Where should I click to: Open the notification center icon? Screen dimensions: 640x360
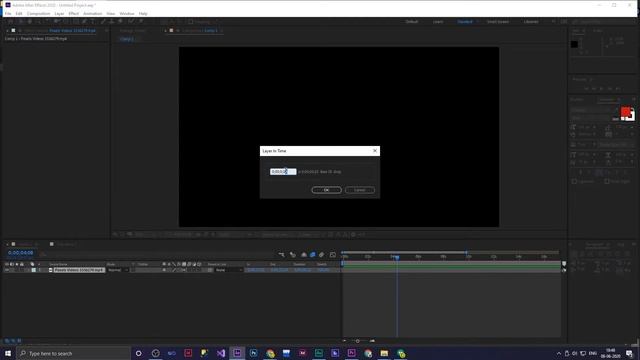(x=630, y=353)
